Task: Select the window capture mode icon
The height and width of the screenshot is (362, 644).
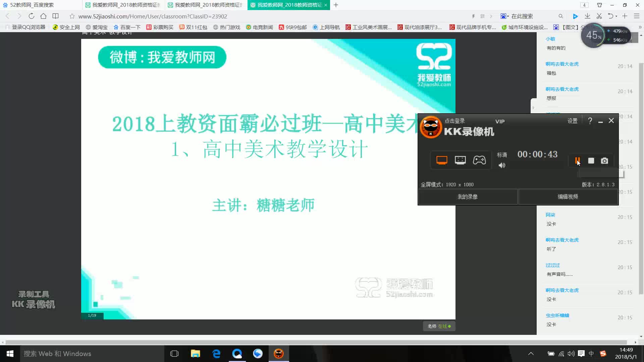Action: coord(460,160)
